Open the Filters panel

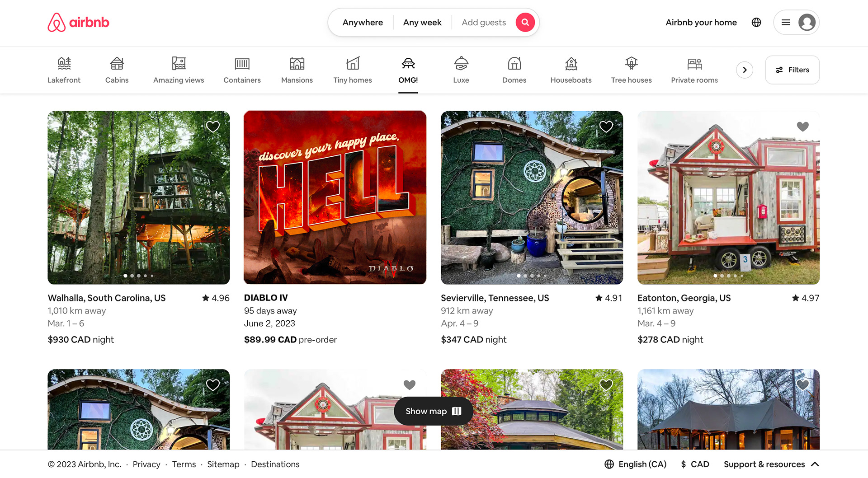click(x=792, y=70)
